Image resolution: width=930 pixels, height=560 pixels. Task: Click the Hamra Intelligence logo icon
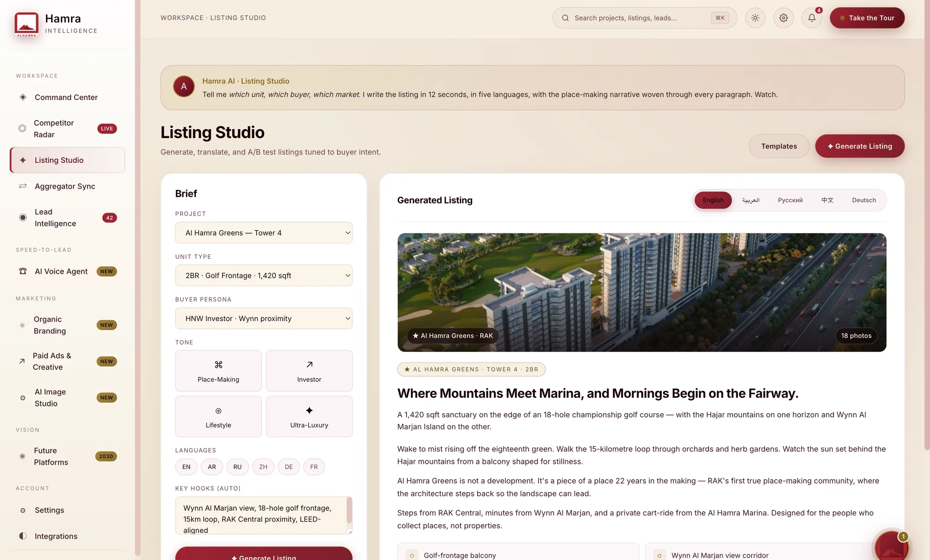click(27, 24)
